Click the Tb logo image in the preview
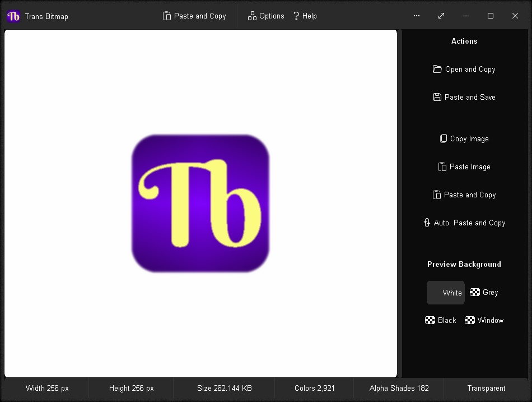The height and width of the screenshot is (402, 532). [x=200, y=204]
